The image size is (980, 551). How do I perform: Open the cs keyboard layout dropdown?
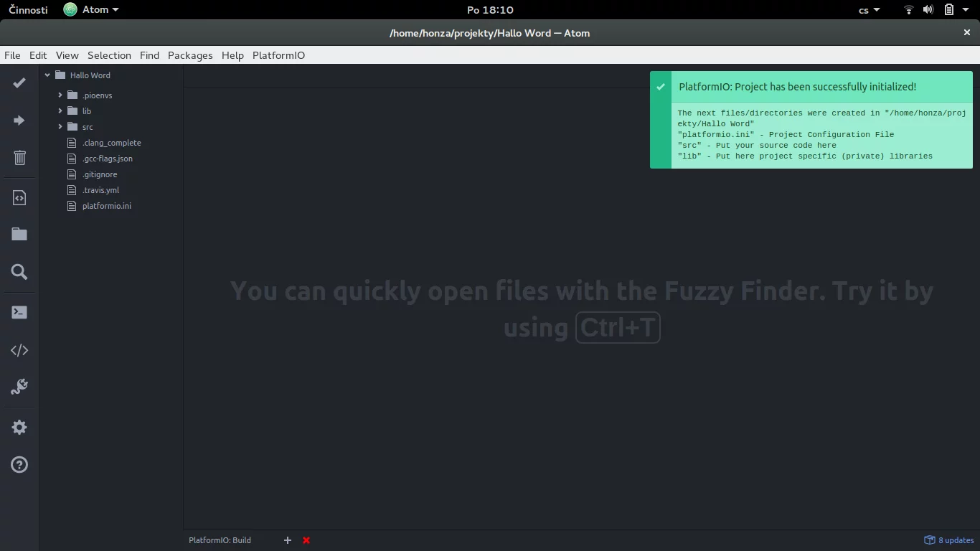tap(870, 10)
